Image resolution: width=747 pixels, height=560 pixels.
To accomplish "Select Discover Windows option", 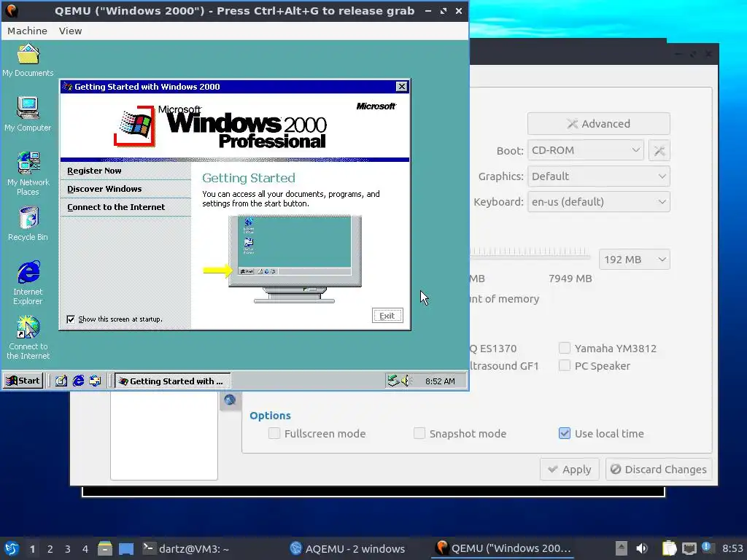I will (x=104, y=189).
